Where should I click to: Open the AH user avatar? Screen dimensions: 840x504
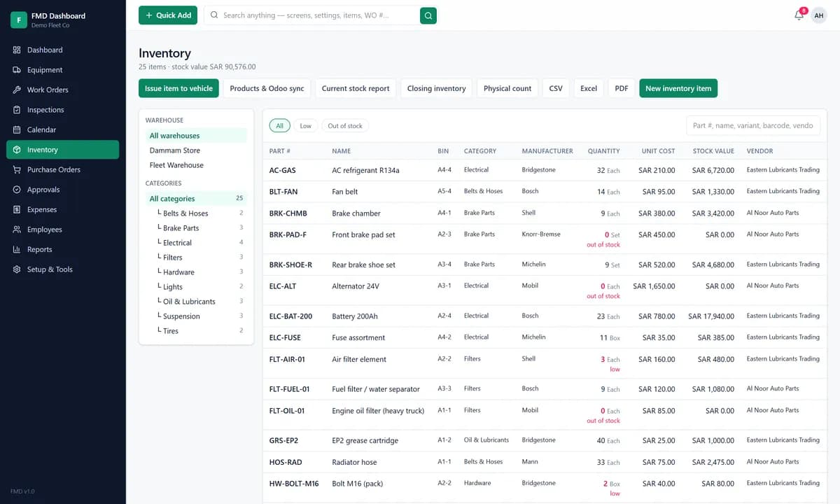pos(819,15)
